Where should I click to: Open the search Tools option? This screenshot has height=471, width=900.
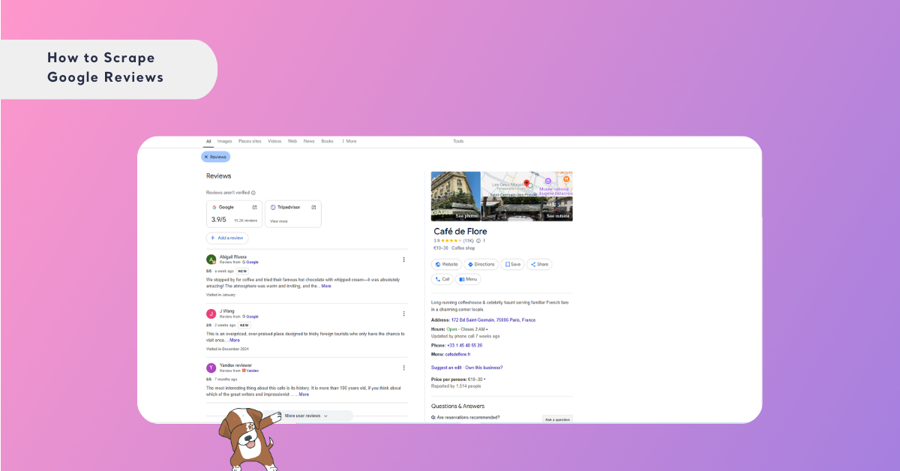[x=458, y=141]
